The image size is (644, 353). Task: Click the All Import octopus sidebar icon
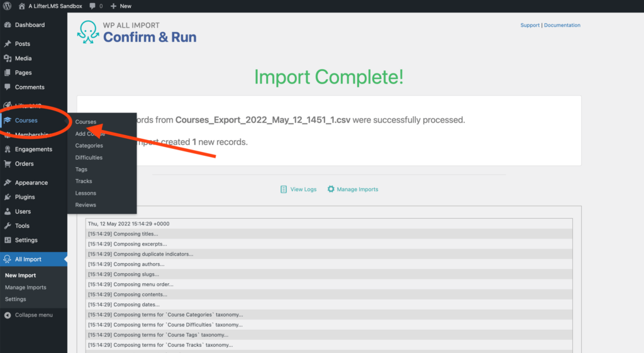point(7,259)
